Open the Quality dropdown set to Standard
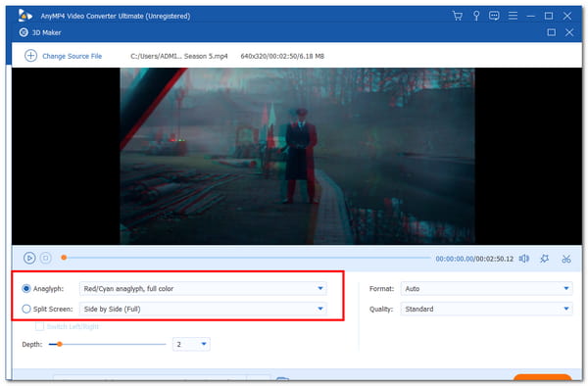This screenshot has width=588, height=386. pos(486,309)
